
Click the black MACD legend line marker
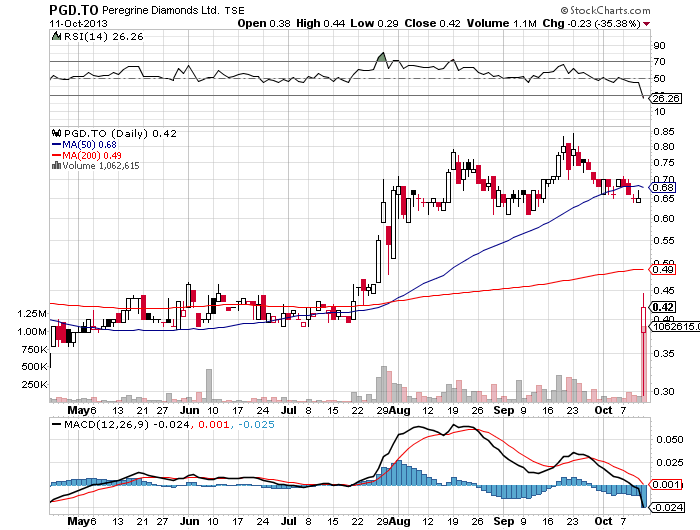[56, 424]
